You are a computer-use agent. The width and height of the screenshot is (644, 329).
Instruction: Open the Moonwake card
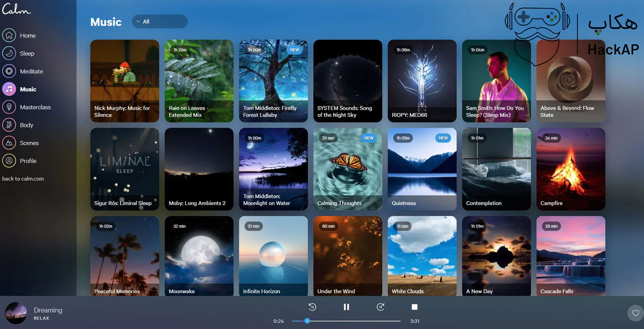pos(199,256)
